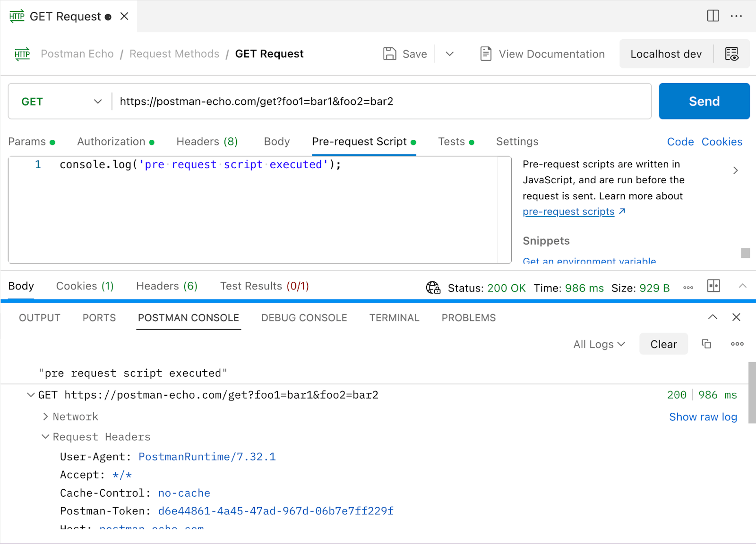Screen dimensions: 756x544
Task: Click Show raw log
Action: [703, 417]
